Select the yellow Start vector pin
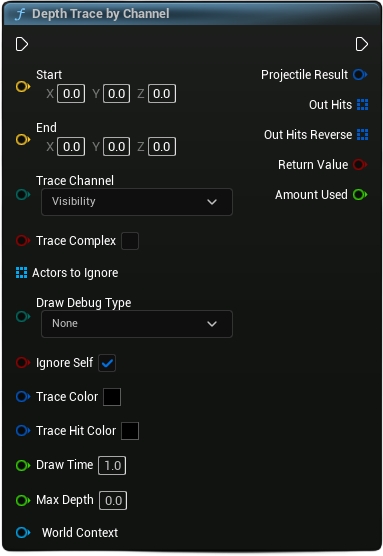The height and width of the screenshot is (556, 383). (23, 87)
